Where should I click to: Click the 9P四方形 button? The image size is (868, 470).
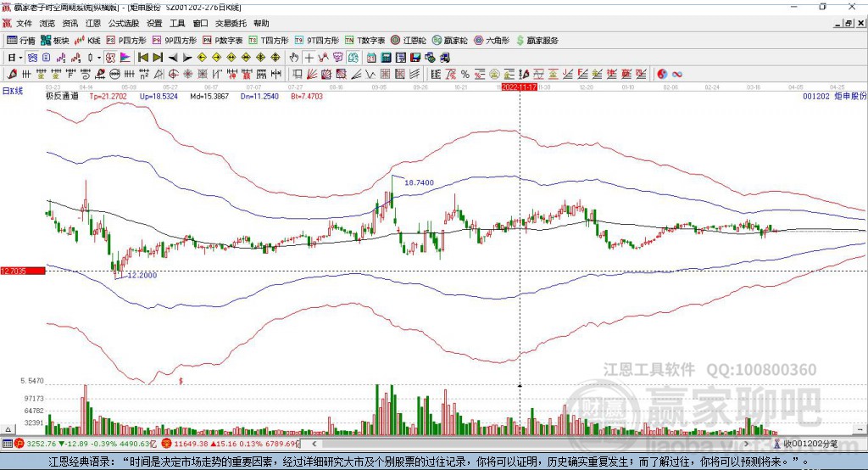(175, 41)
